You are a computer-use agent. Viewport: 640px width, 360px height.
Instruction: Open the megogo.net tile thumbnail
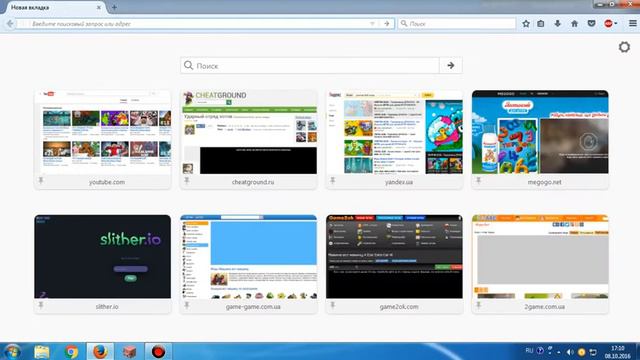[540, 133]
